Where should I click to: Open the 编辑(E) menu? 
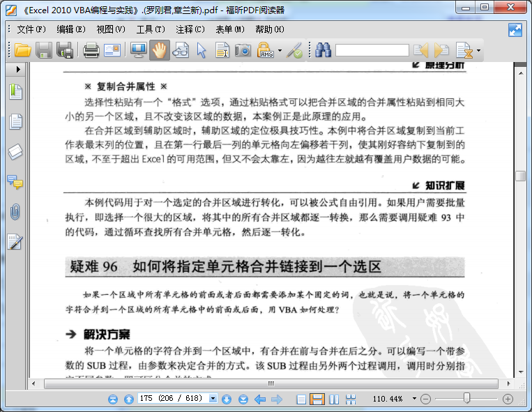click(x=71, y=29)
